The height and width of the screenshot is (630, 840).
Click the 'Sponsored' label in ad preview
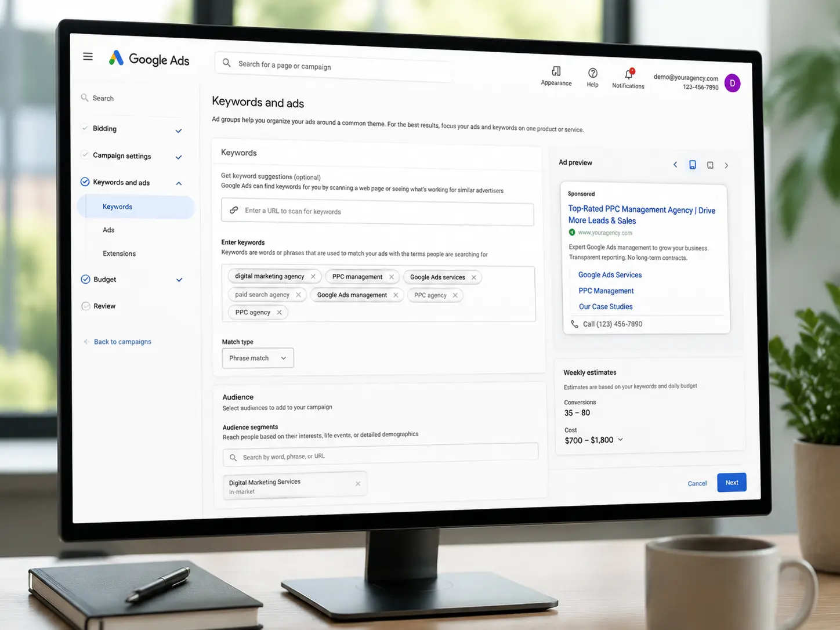tap(581, 194)
